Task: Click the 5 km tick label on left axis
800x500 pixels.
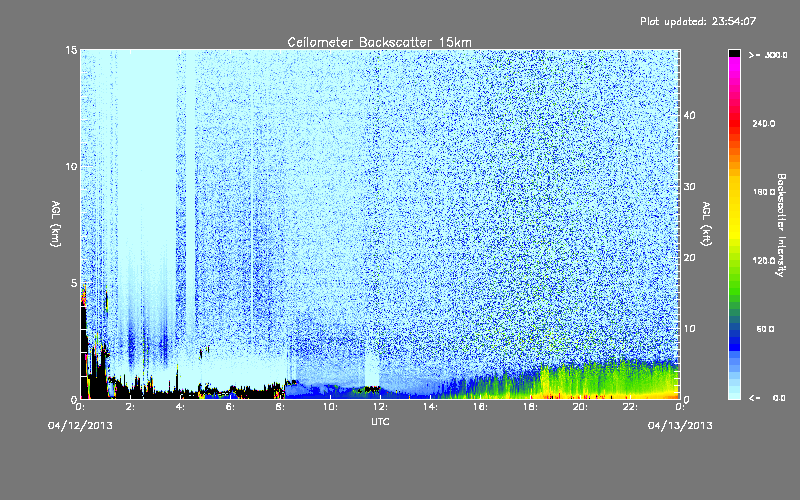Action: coord(74,283)
